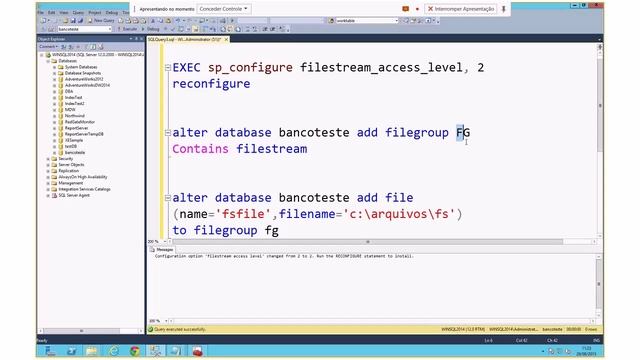Screen dimensions: 640x360
Task: Open the Debug menu
Action: (111, 13)
